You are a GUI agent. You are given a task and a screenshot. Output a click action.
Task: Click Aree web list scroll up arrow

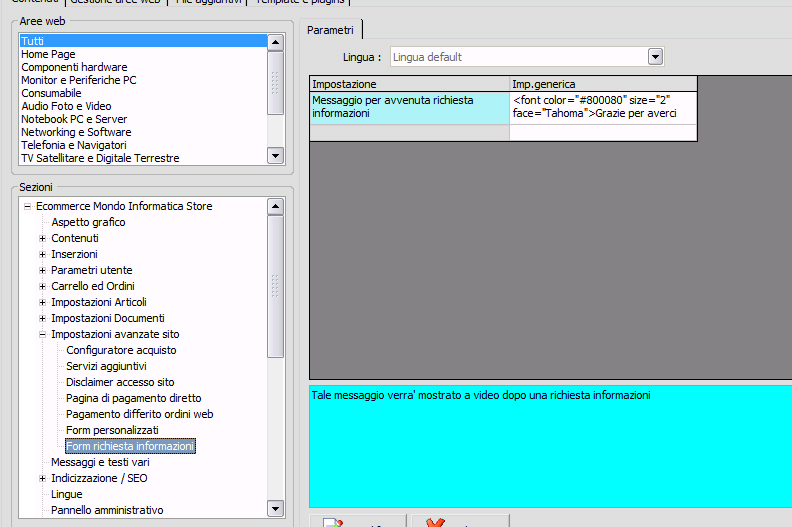click(x=275, y=42)
